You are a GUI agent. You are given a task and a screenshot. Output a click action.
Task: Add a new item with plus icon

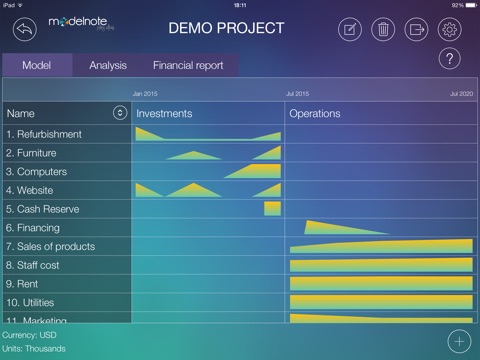click(459, 341)
